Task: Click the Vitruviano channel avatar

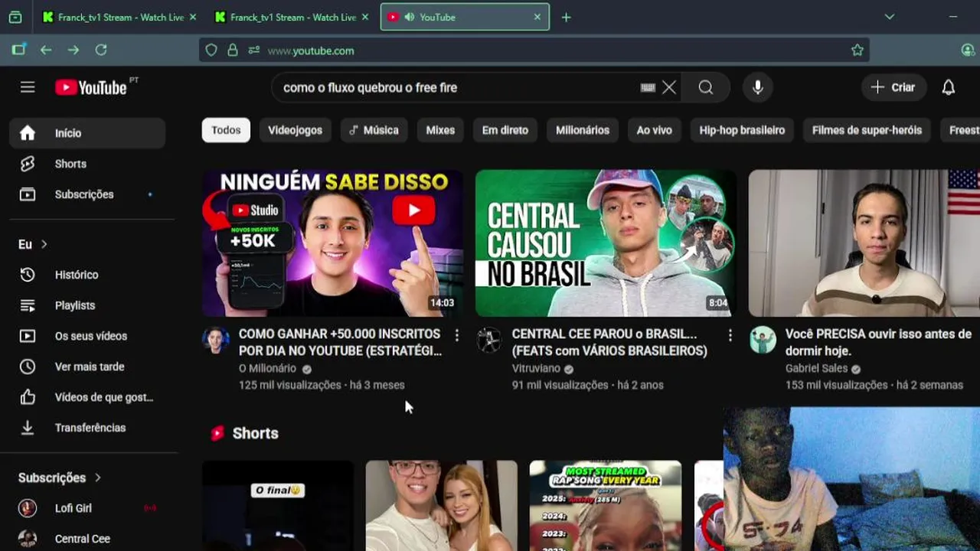Action: (489, 340)
